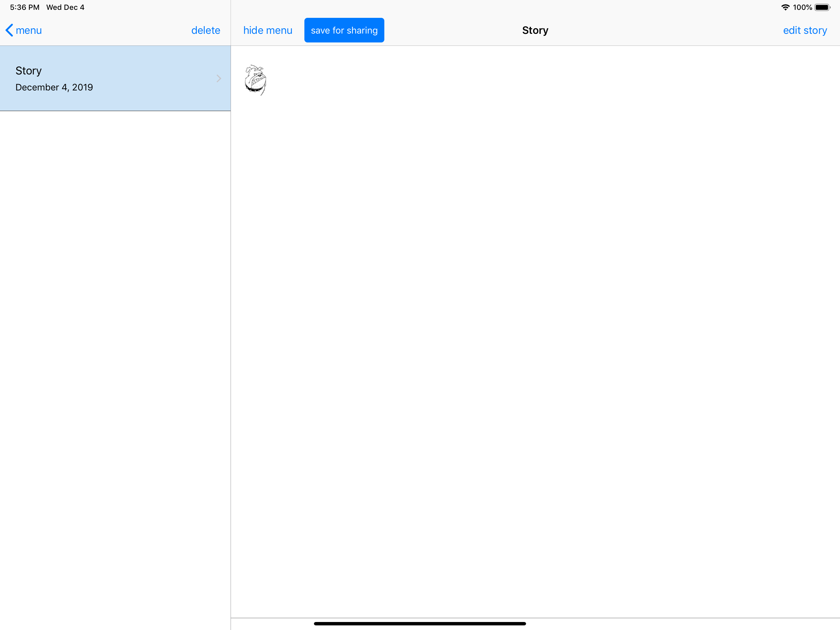The height and width of the screenshot is (630, 840).
Task: Select the Story list row
Action: 115,78
